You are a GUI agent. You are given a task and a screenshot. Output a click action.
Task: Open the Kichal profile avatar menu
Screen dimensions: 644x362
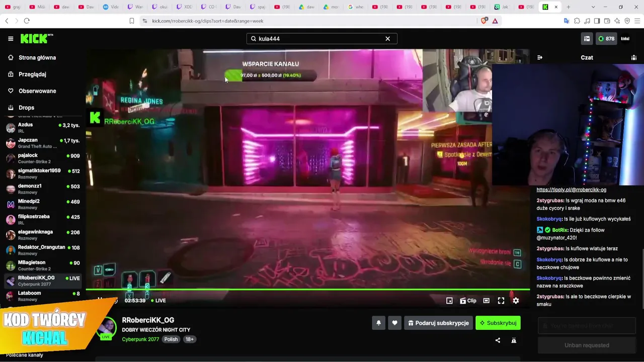click(x=625, y=39)
